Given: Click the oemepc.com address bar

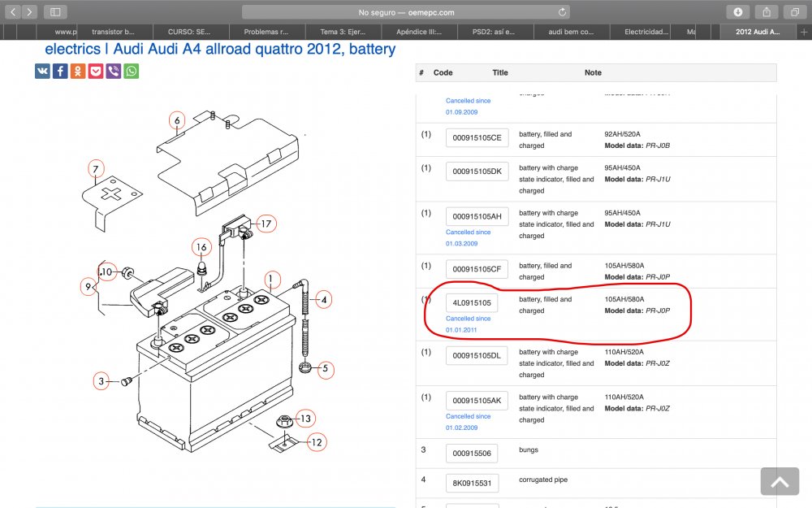Looking at the screenshot, I should pos(406,12).
